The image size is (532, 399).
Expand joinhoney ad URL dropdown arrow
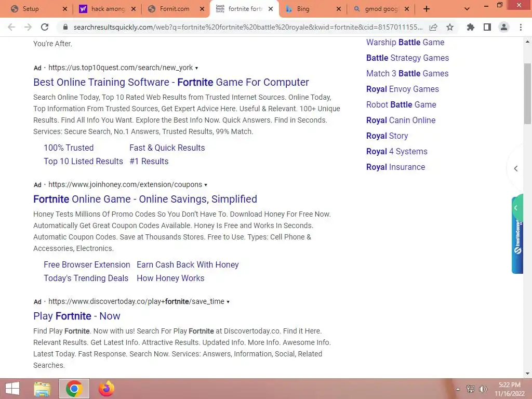coord(206,185)
